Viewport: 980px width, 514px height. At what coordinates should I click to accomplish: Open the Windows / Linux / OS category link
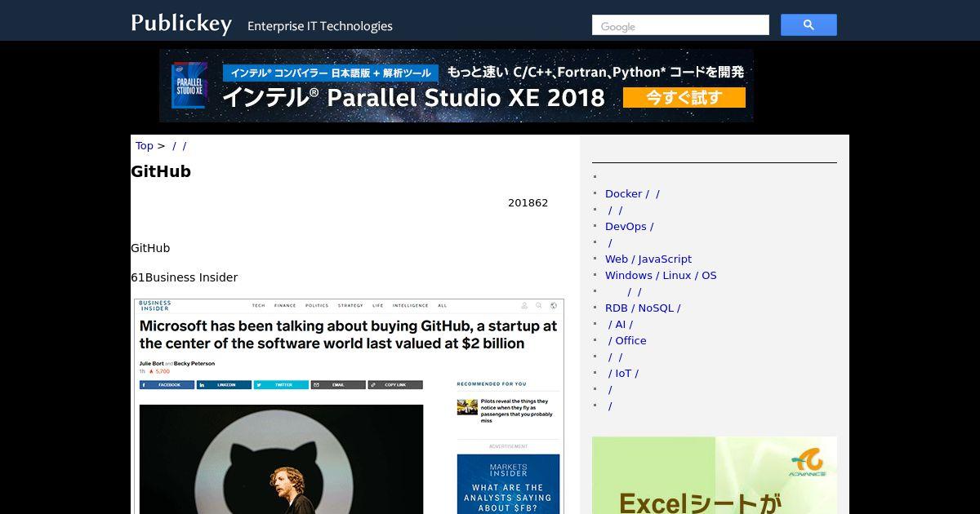(661, 276)
